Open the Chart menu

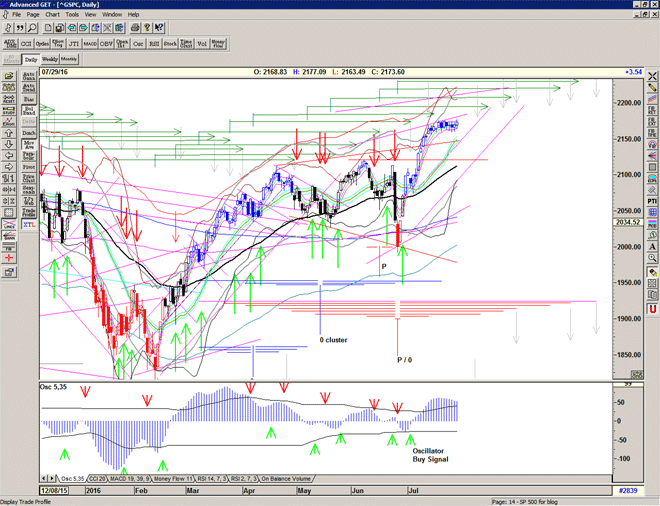(52, 15)
